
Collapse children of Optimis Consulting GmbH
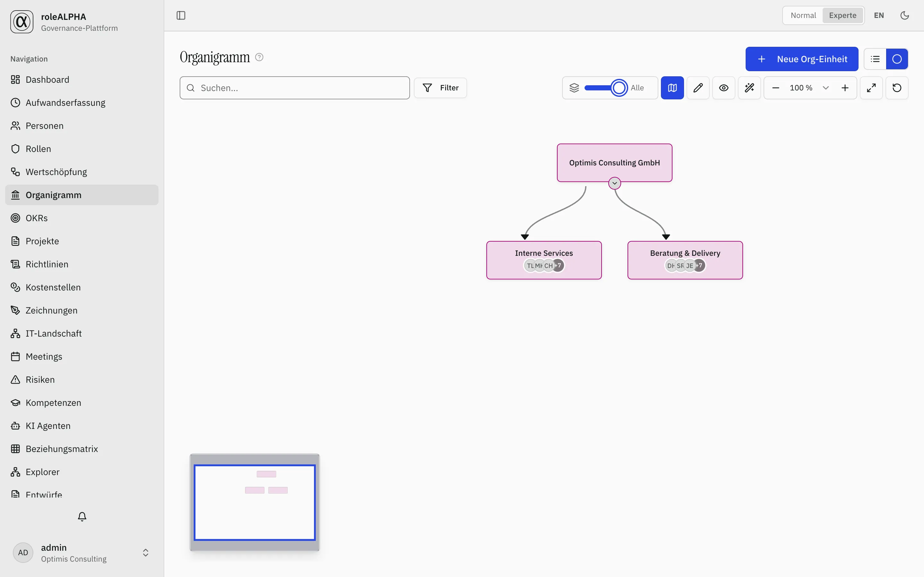(615, 183)
